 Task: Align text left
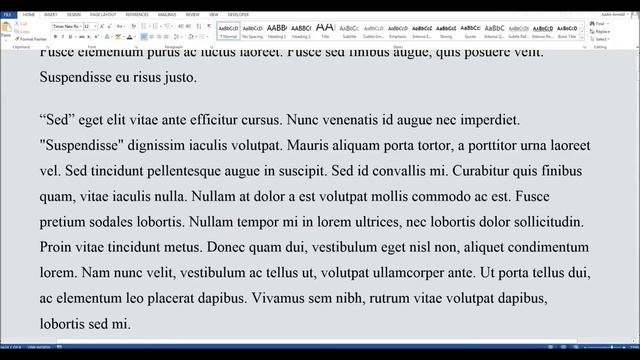tap(144, 37)
